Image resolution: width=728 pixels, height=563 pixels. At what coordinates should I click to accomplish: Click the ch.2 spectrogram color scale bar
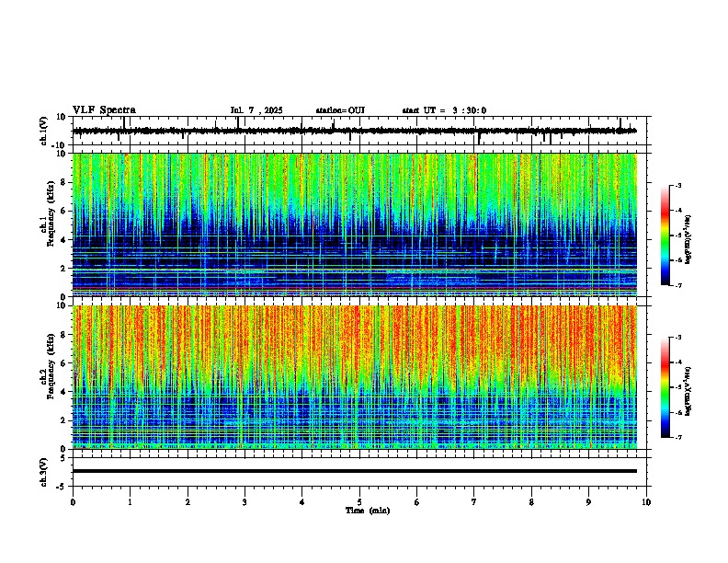665,387
